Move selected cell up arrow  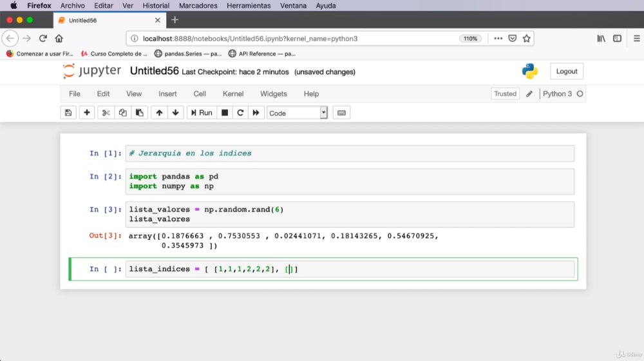click(159, 113)
